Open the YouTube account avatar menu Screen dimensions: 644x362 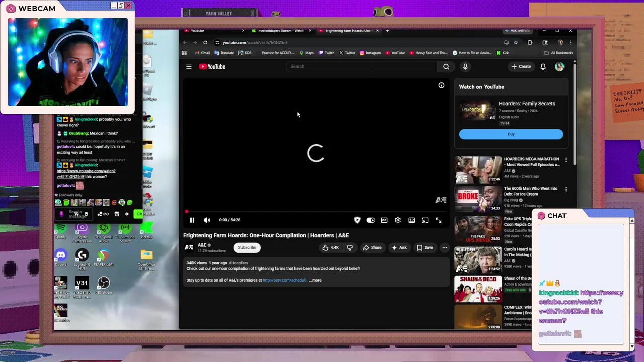tap(559, 66)
